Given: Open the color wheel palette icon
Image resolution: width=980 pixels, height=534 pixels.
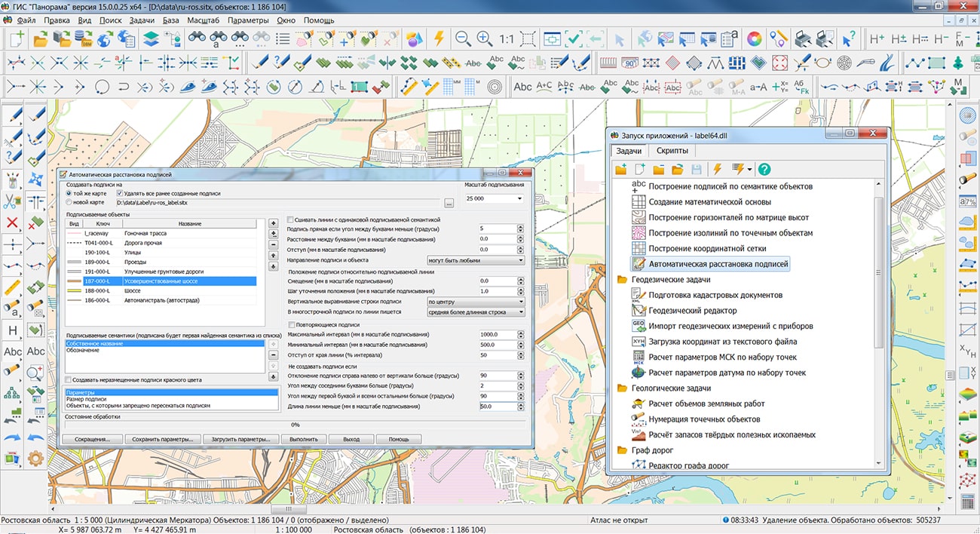Looking at the screenshot, I should point(754,38).
